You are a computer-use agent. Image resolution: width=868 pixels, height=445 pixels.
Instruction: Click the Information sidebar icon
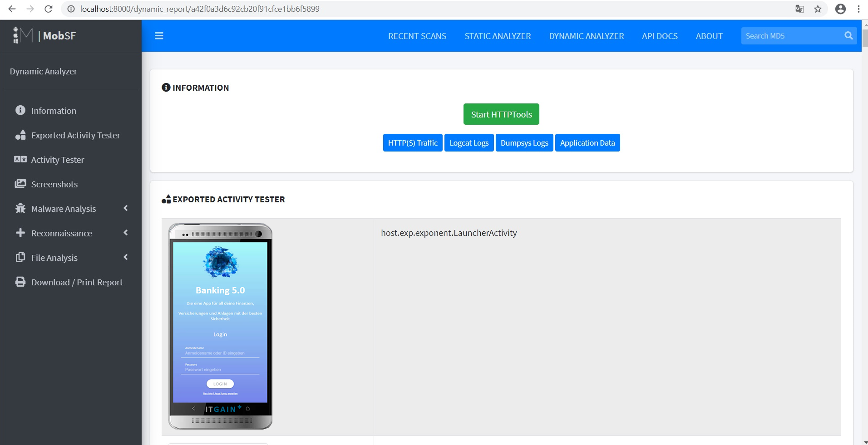point(20,110)
